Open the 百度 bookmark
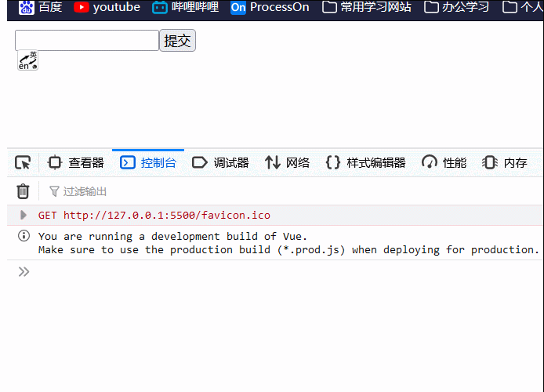The width and height of the screenshot is (544, 392). 41,7
